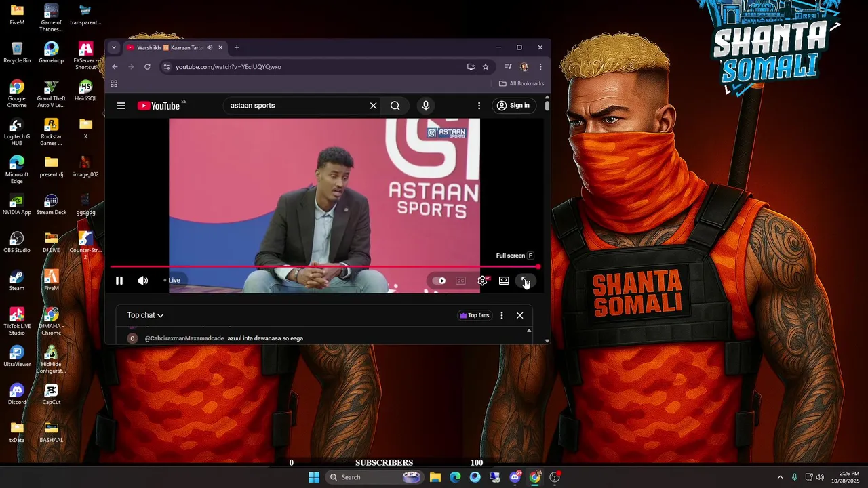Image resolution: width=868 pixels, height=488 pixels.
Task: Start voice search with microphone icon
Action: pyautogui.click(x=426, y=106)
